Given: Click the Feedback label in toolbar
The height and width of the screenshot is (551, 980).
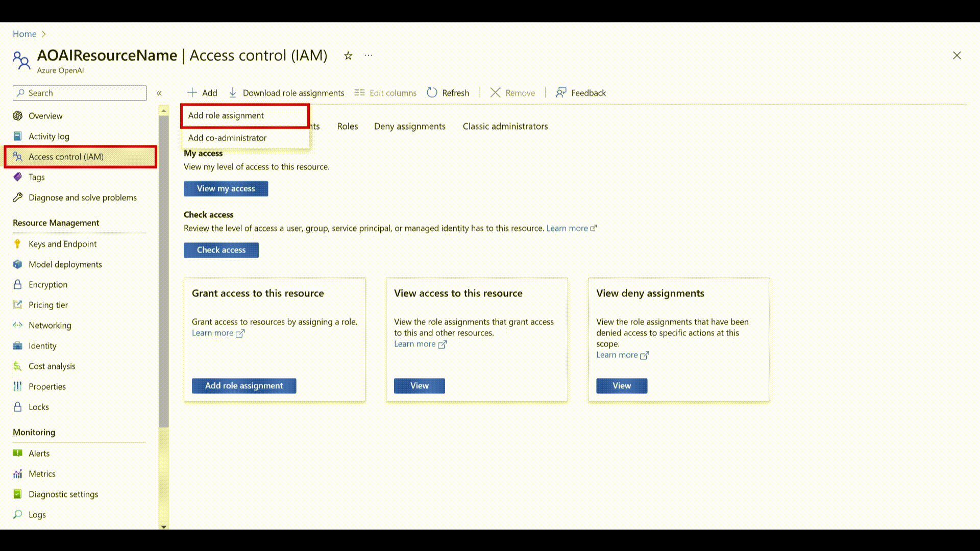Looking at the screenshot, I should tap(589, 93).
